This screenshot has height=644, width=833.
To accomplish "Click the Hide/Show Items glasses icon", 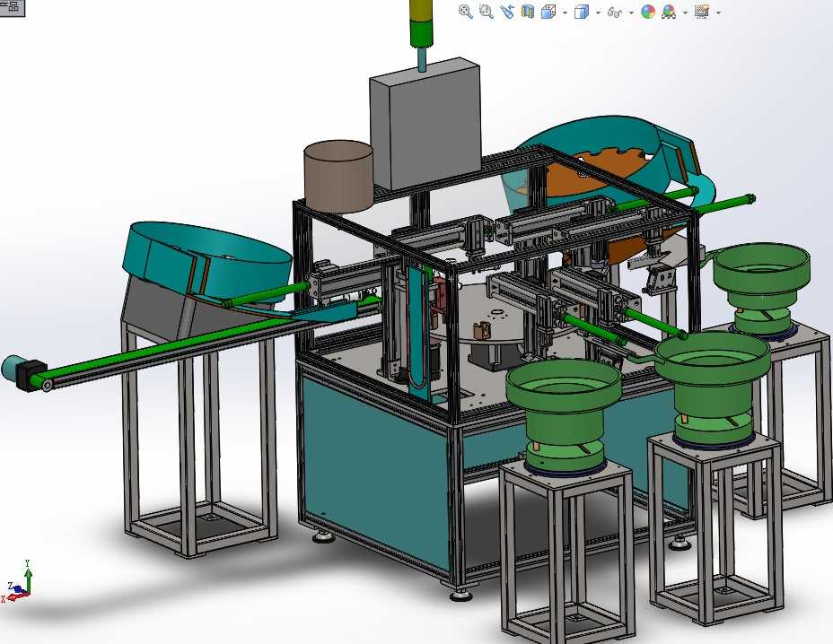I will [x=615, y=13].
